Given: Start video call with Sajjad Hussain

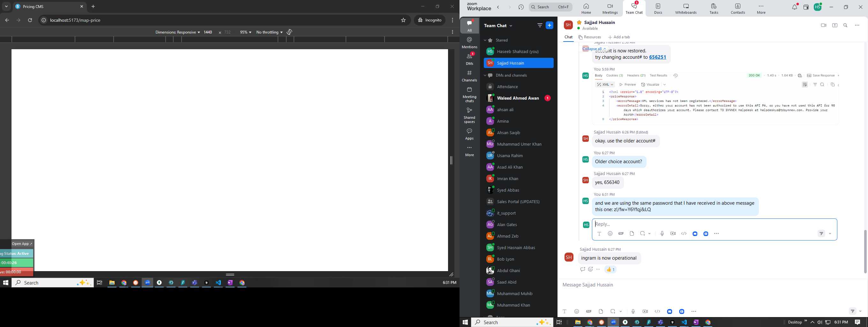Looking at the screenshot, I should (823, 25).
